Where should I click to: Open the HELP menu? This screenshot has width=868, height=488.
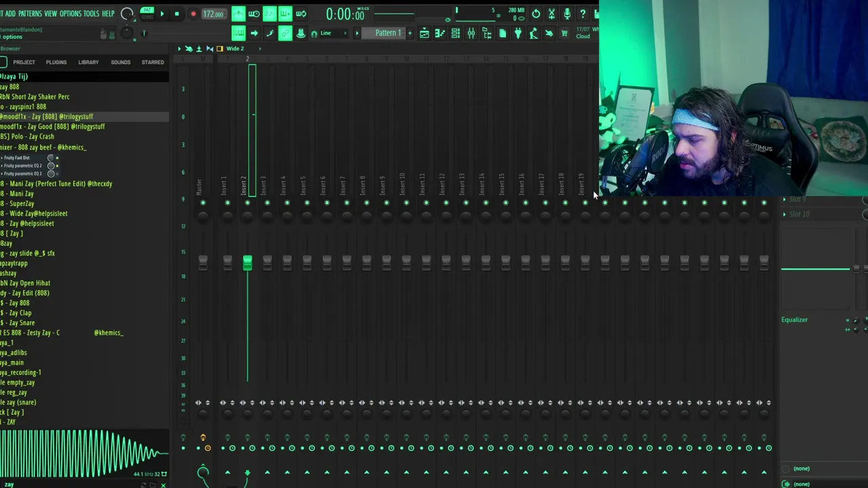(108, 14)
